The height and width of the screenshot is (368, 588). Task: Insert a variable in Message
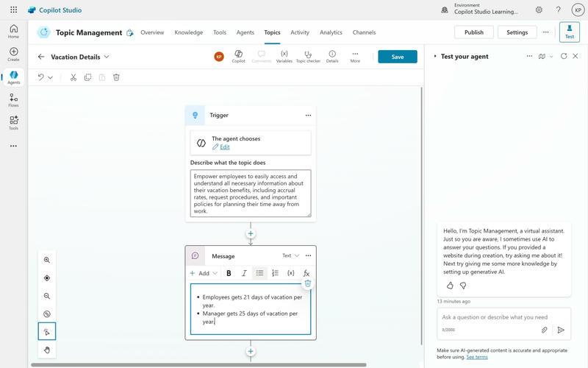[x=290, y=273]
